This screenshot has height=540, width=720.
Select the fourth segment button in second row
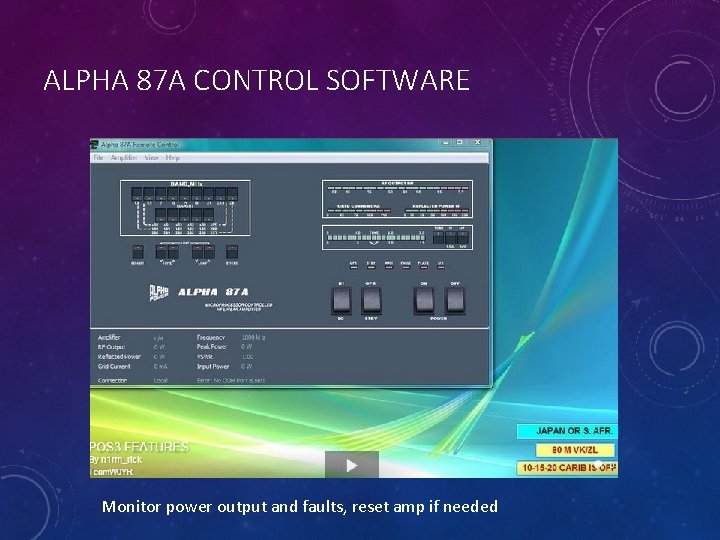coord(196,215)
